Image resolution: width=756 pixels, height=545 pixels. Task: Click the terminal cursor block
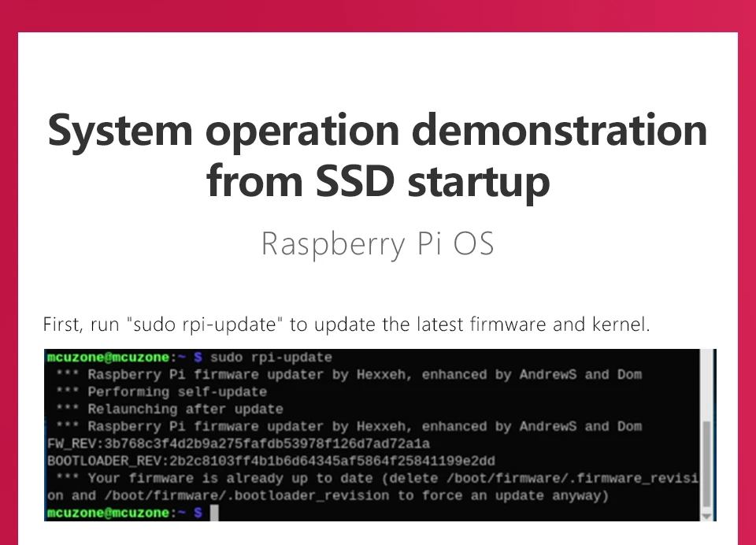tap(213, 513)
